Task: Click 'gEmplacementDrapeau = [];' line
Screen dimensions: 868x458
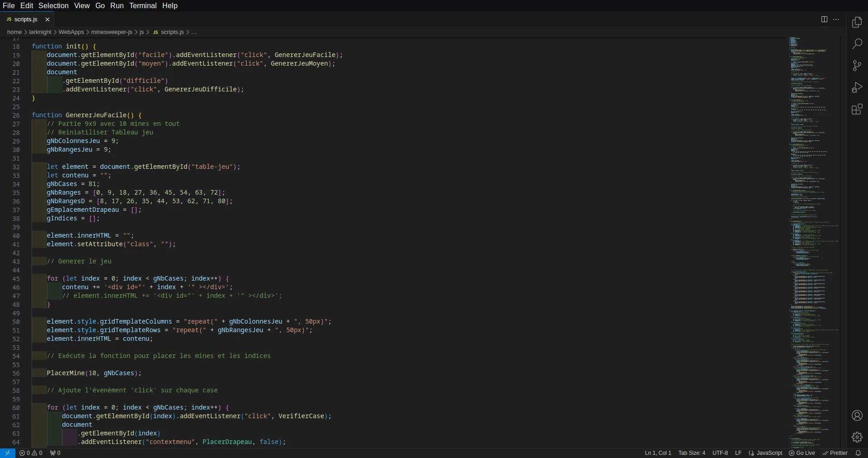Action: (94, 210)
